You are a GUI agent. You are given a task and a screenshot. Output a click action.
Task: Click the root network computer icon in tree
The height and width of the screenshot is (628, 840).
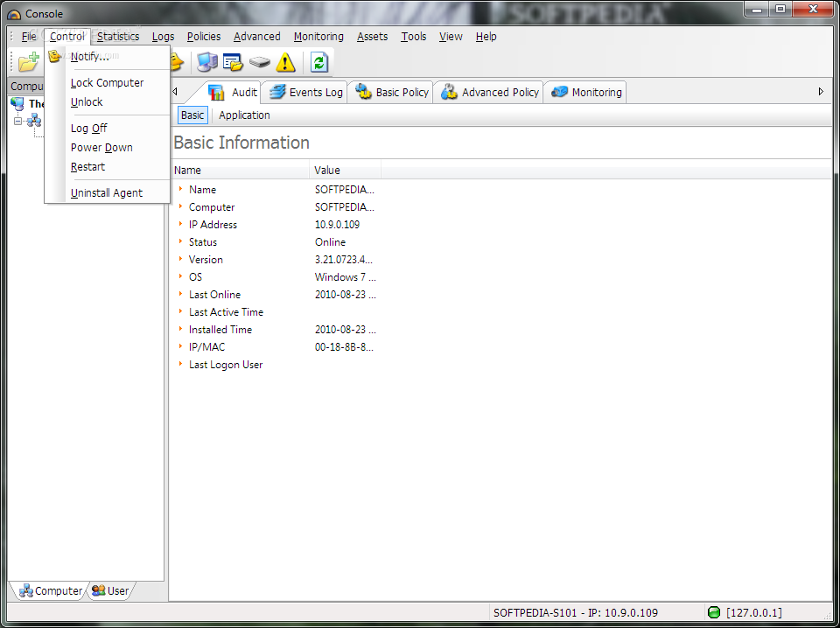pyautogui.click(x=17, y=104)
